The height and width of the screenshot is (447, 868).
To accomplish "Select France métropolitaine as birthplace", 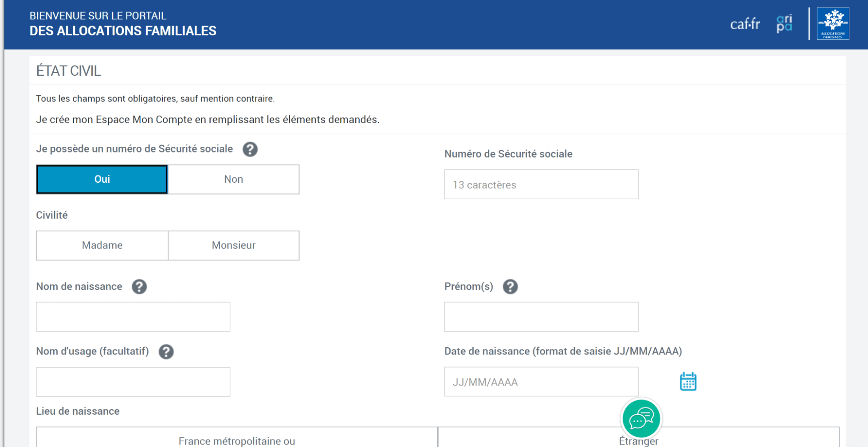I will coord(237,439).
